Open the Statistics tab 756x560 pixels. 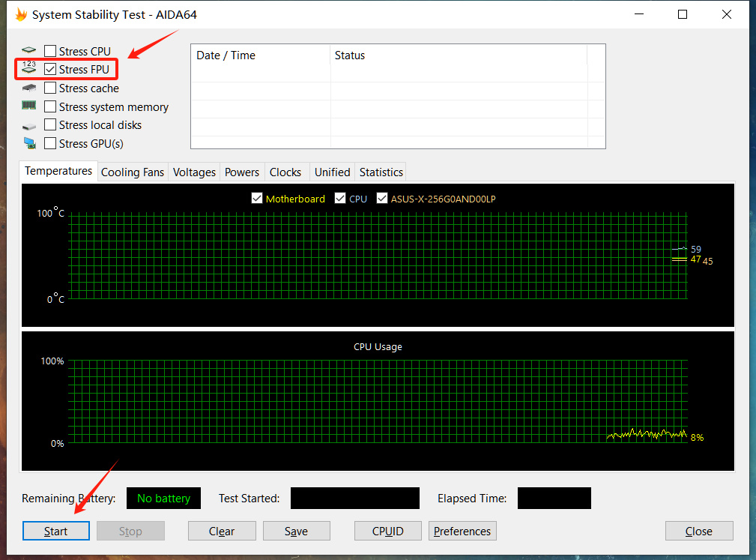coord(381,172)
